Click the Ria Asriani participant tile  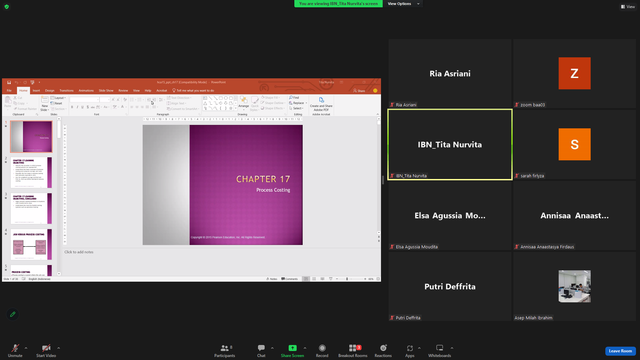pyautogui.click(x=450, y=73)
